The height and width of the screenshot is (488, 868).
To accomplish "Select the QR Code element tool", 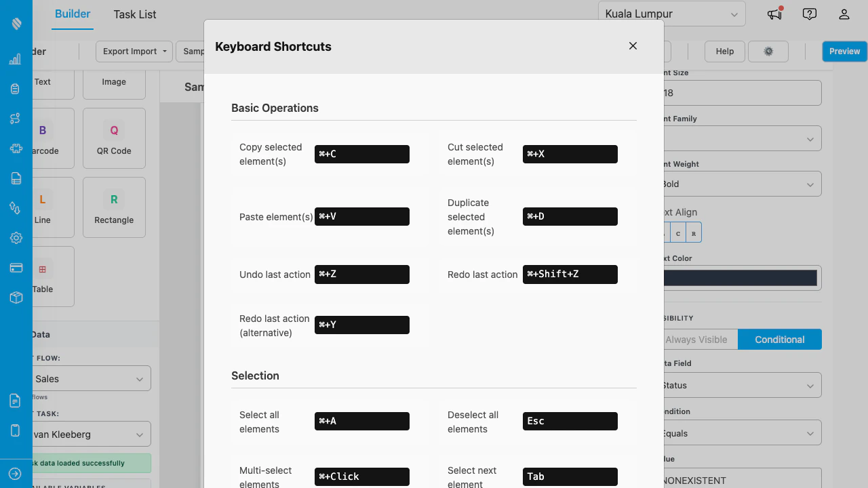I will click(x=113, y=138).
